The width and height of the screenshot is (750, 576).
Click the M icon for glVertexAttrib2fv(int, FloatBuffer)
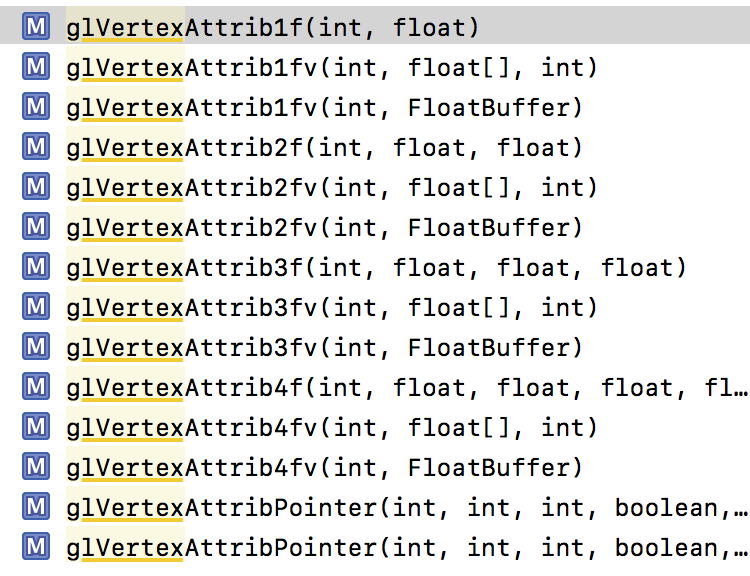36,228
